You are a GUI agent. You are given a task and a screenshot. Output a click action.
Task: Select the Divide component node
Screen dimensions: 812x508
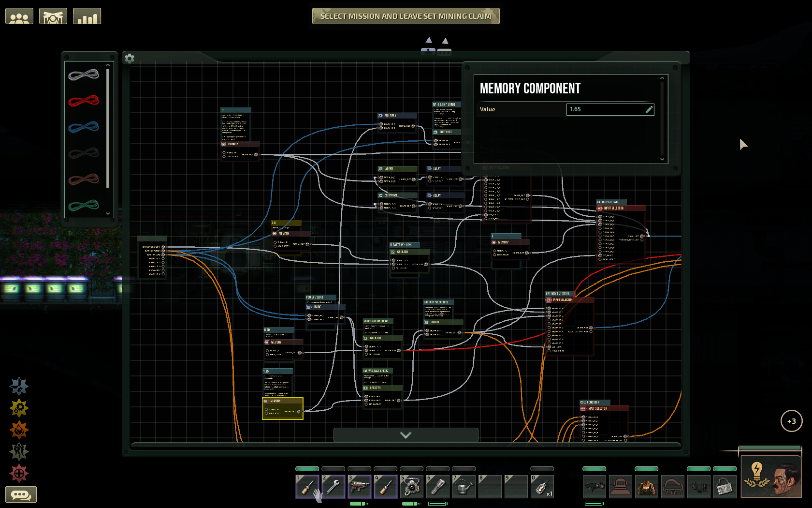(325, 314)
